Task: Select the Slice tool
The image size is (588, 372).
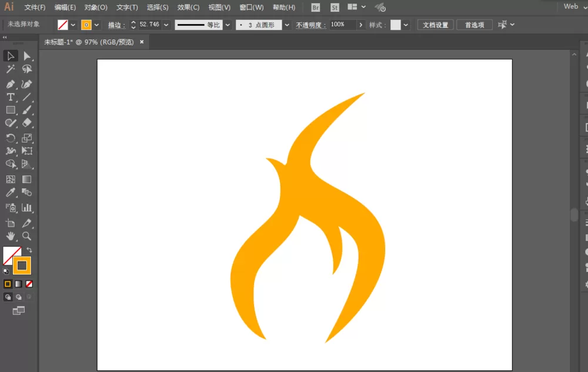Action: pyautogui.click(x=26, y=223)
